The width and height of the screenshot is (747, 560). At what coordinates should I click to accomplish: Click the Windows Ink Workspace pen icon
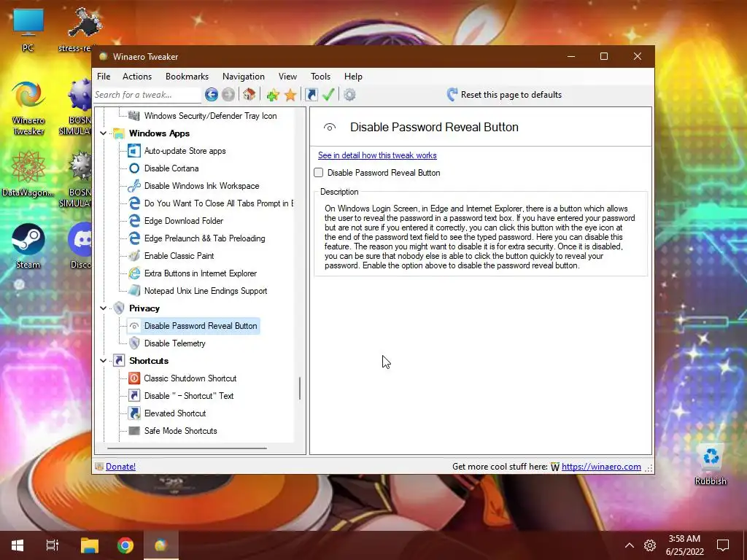tap(134, 186)
